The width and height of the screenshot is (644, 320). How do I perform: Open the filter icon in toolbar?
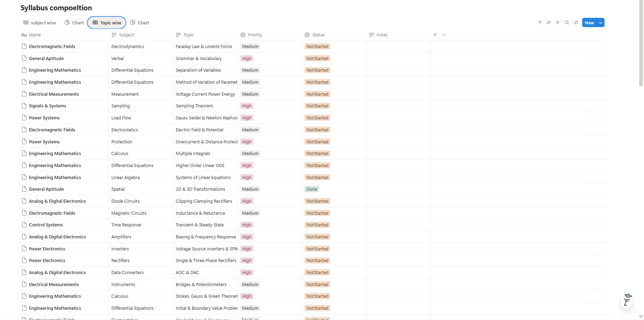pyautogui.click(x=540, y=23)
